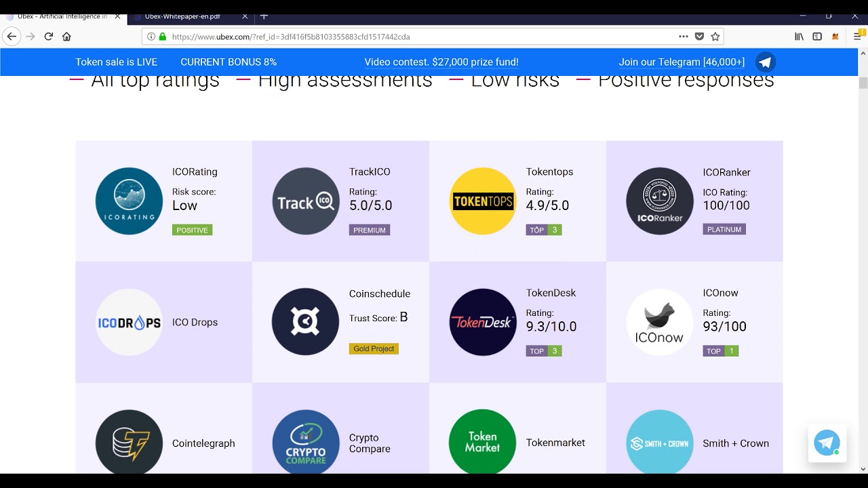Bookmark this page with the star icon
This screenshot has height=488, width=868.
tap(715, 37)
